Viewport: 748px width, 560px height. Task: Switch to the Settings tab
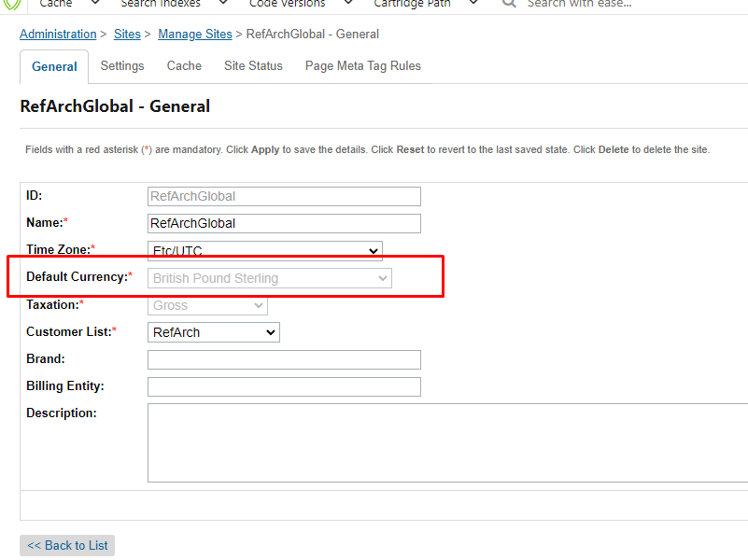coord(122,66)
